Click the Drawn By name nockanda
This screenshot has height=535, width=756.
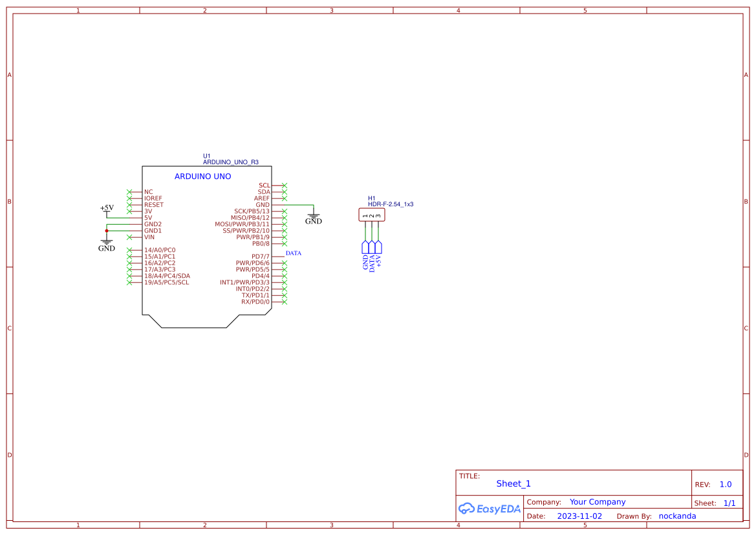(677, 516)
